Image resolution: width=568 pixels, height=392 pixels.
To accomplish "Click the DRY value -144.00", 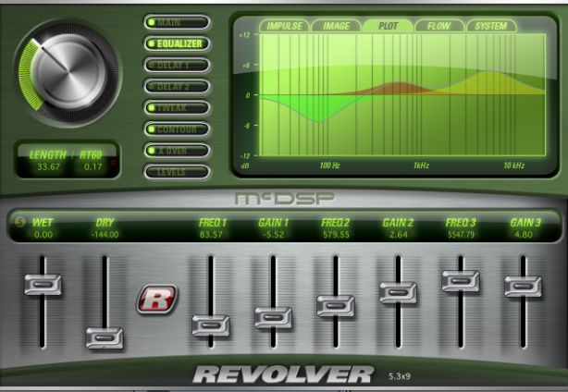I will pyautogui.click(x=105, y=235).
